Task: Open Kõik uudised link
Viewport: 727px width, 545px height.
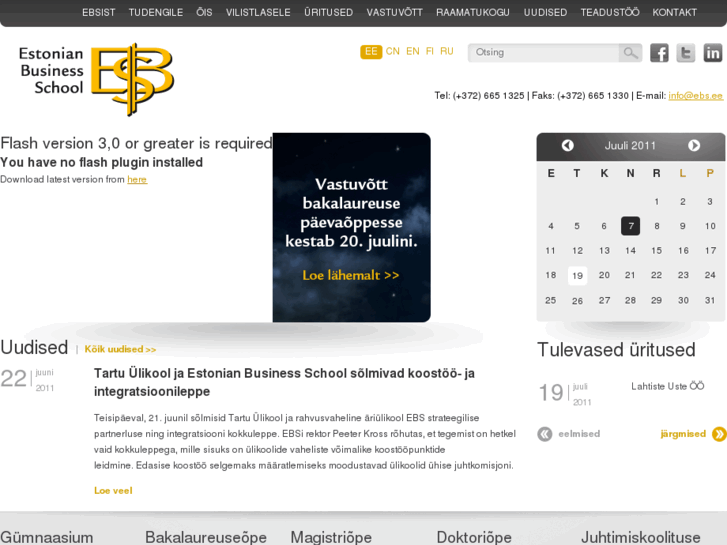Action: (x=120, y=349)
